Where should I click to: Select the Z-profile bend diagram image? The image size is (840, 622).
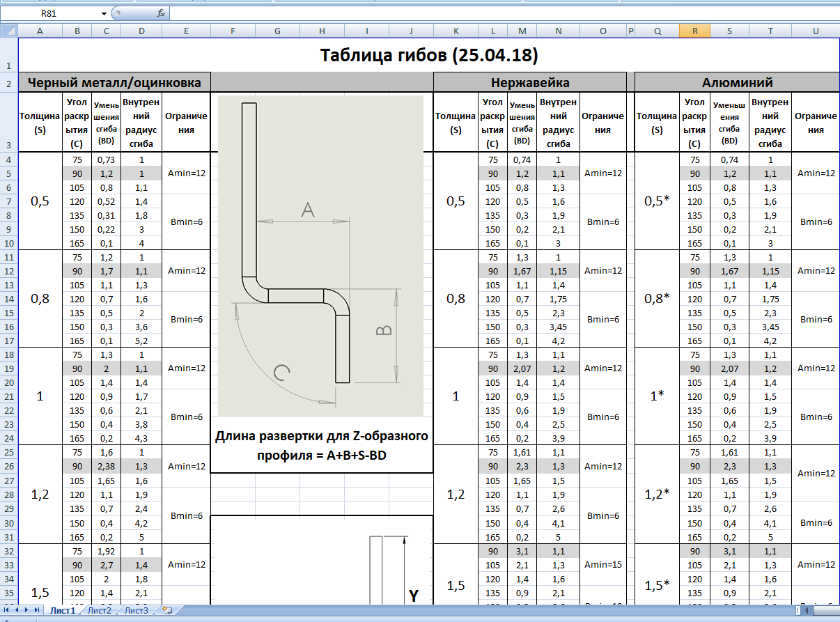(x=321, y=256)
